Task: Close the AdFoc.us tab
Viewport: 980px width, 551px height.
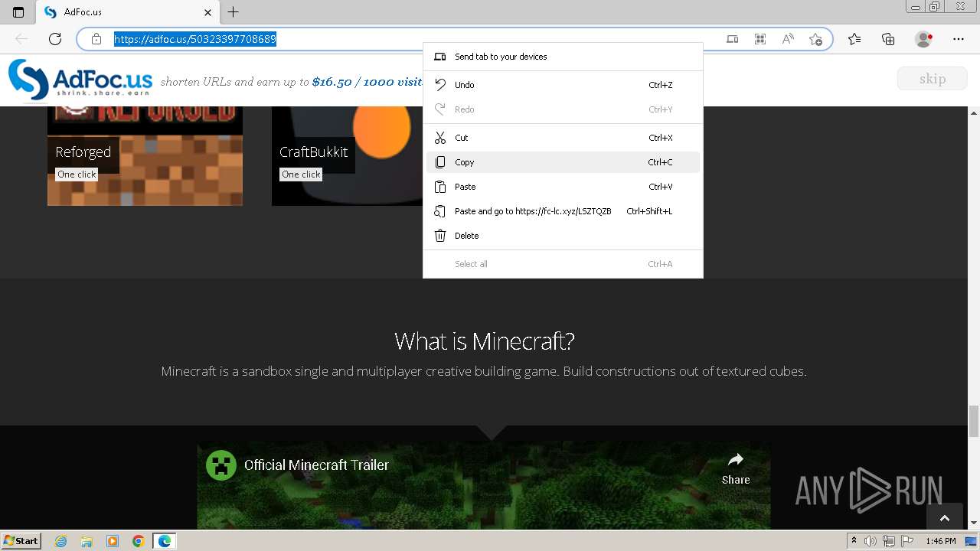Action: pos(208,12)
